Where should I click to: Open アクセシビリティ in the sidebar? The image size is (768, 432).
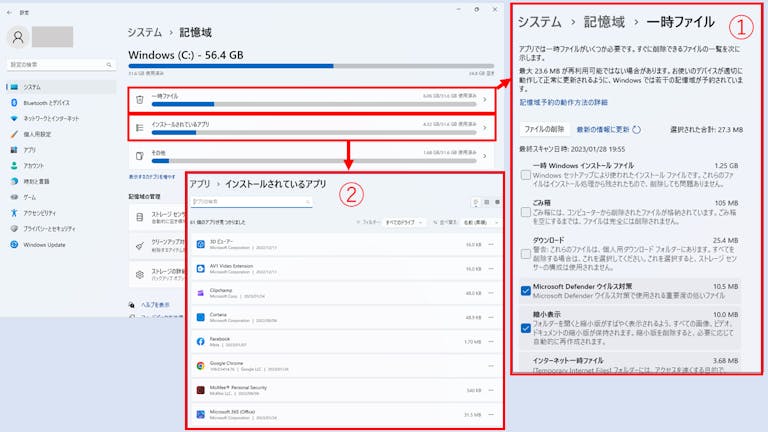40,213
